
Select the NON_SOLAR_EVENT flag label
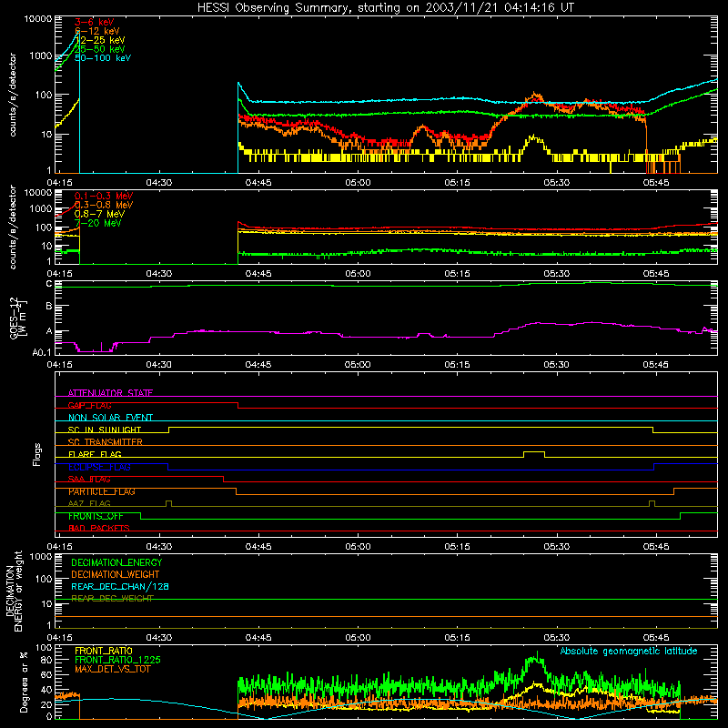[x=110, y=418]
